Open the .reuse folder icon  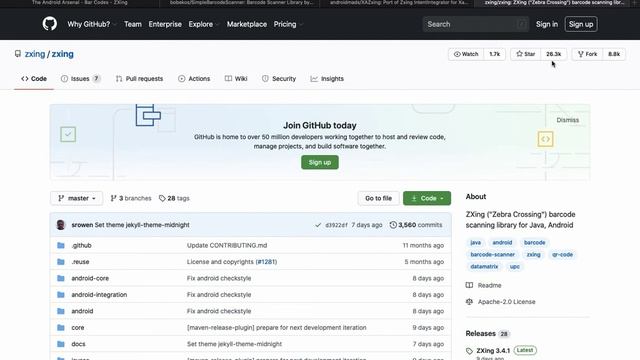coord(61,262)
